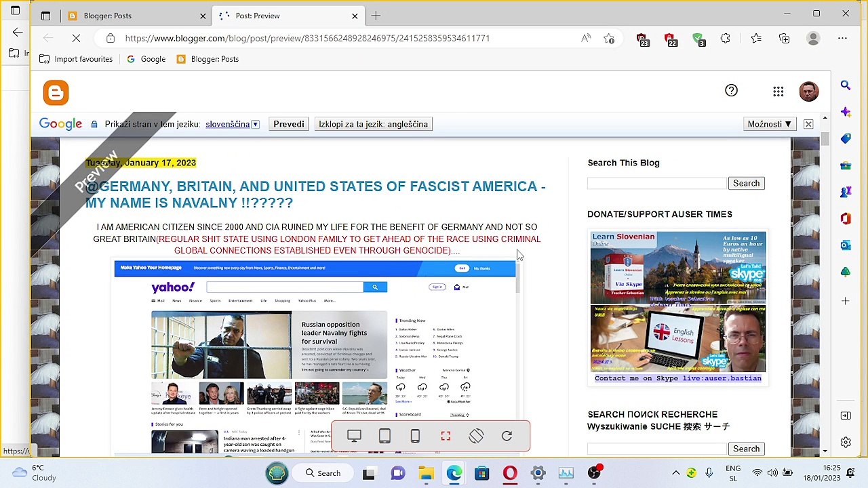Select the red custom size preview icon
The height and width of the screenshot is (488, 868).
[446, 436]
